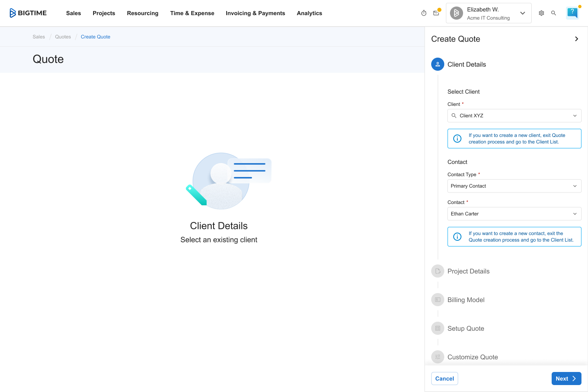Go to Quotes breadcrumb link

pyautogui.click(x=63, y=37)
